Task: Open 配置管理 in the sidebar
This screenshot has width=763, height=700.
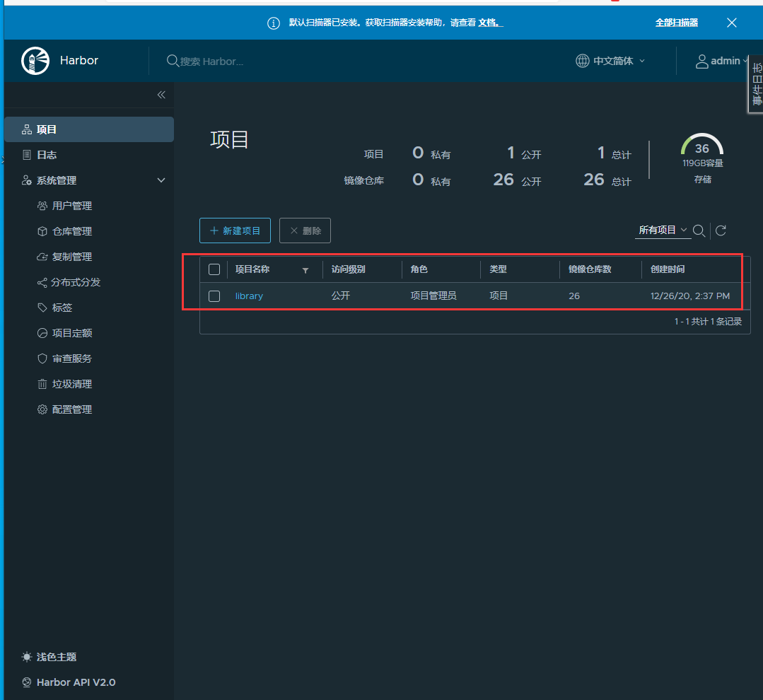Action: pyautogui.click(x=72, y=409)
